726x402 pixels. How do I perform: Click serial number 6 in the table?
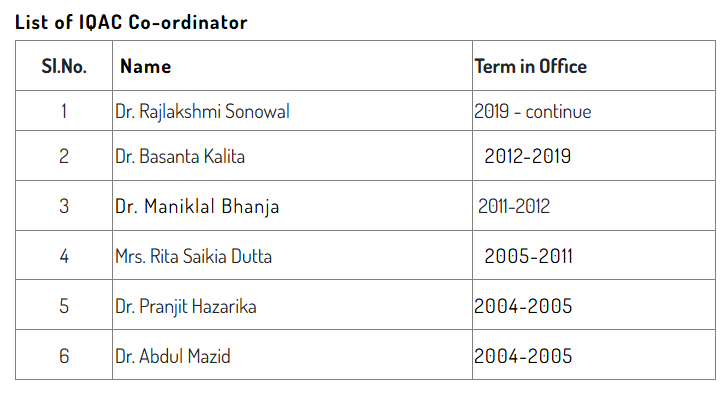(x=64, y=356)
